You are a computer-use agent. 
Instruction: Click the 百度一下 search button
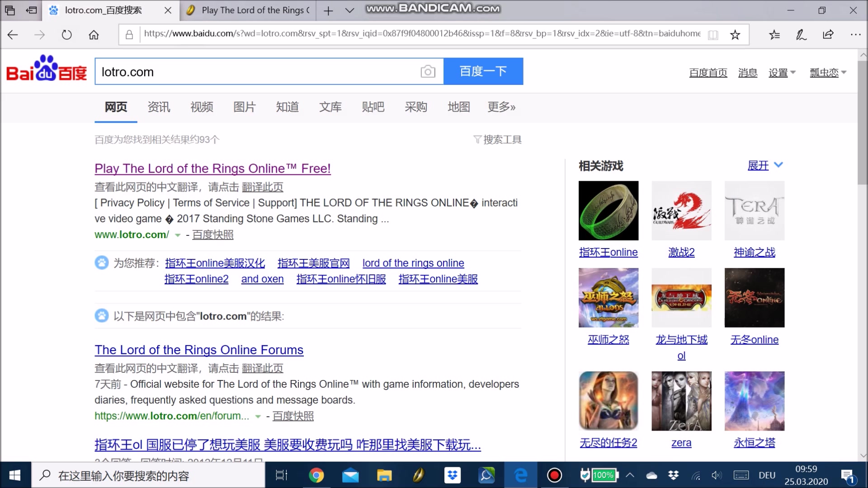coord(483,71)
